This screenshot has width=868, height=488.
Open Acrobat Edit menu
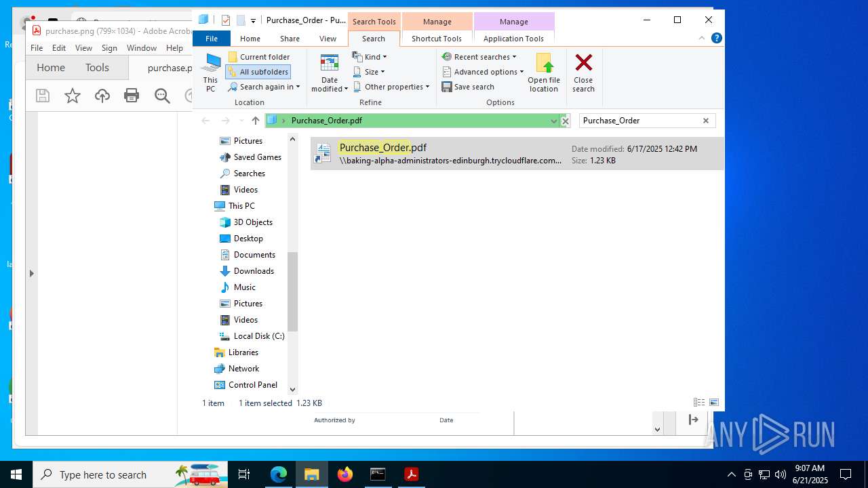click(x=59, y=48)
